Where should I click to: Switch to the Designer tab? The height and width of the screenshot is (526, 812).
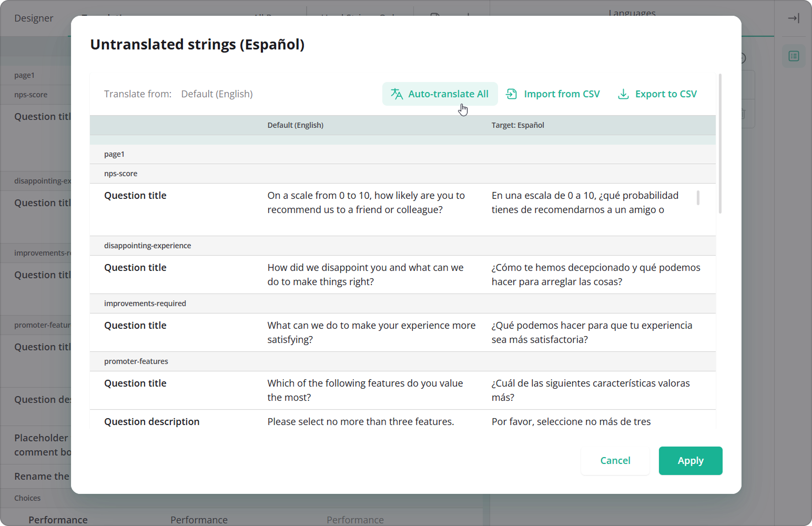(34, 18)
